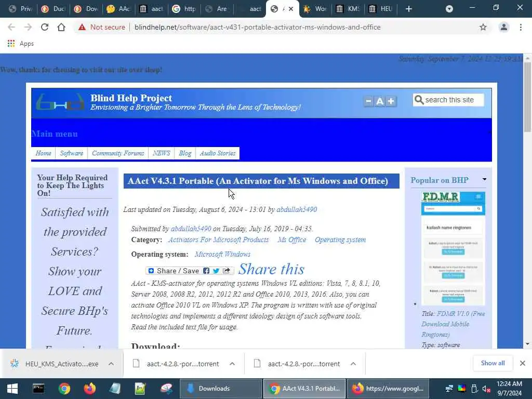Open the Chrome profile icon

click(x=504, y=27)
